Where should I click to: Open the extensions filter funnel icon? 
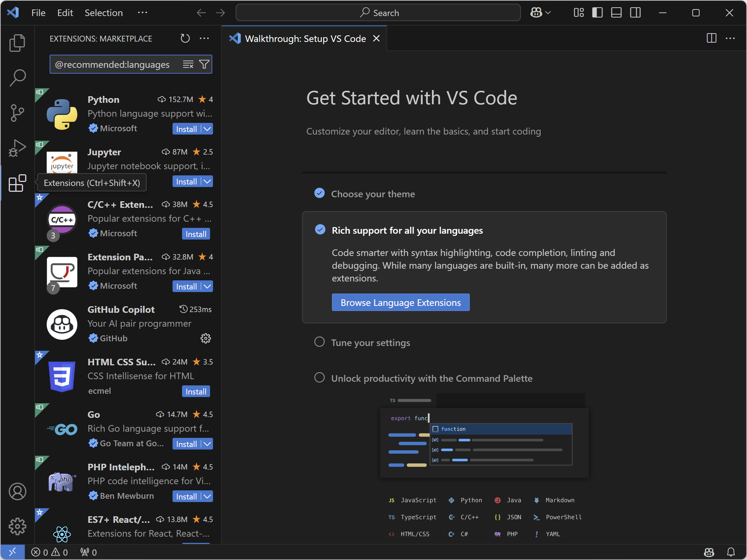[x=204, y=65]
